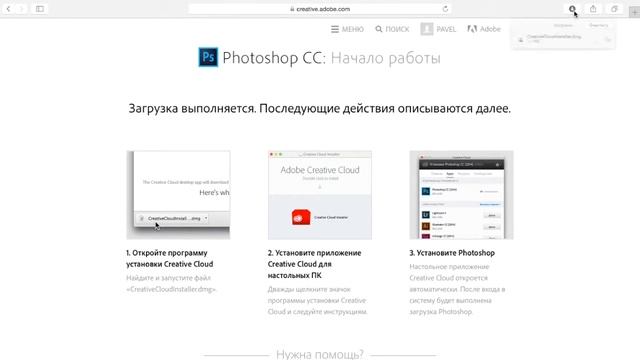Go forward with Safari's forward arrow
Viewport: 640px width, 360px height.
(x=21, y=9)
